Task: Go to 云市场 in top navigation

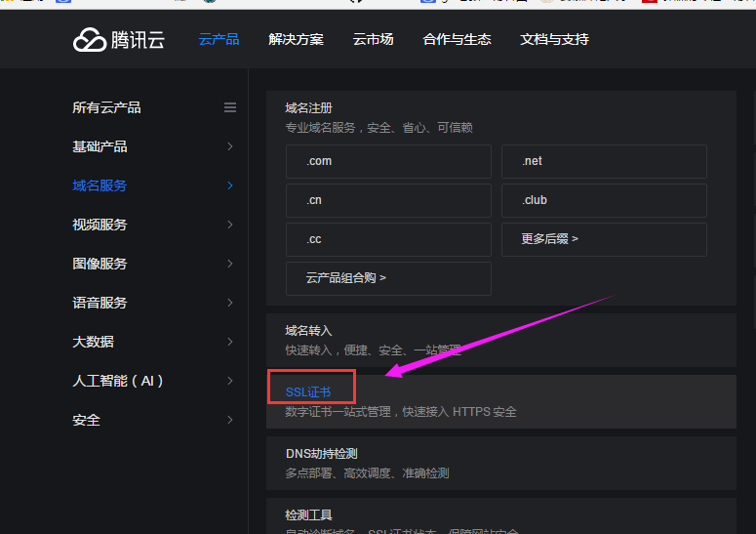Action: (373, 40)
